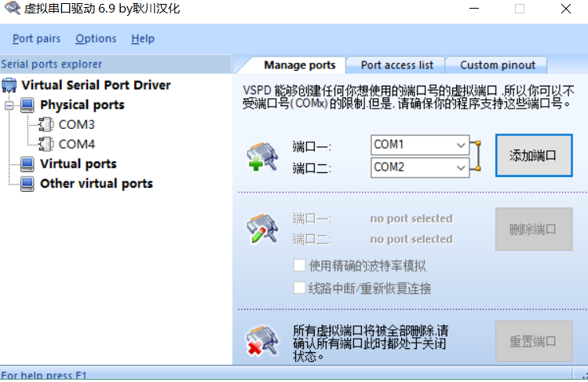Click the port pair link bracket icon
This screenshot has width=588, height=382.
pyautogui.click(x=477, y=156)
